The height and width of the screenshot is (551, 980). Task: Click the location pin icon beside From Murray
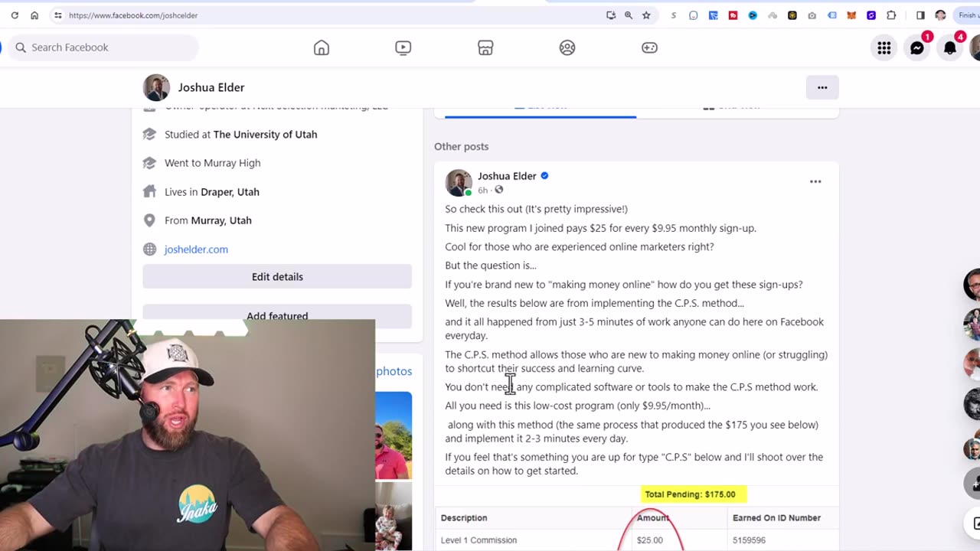149,220
